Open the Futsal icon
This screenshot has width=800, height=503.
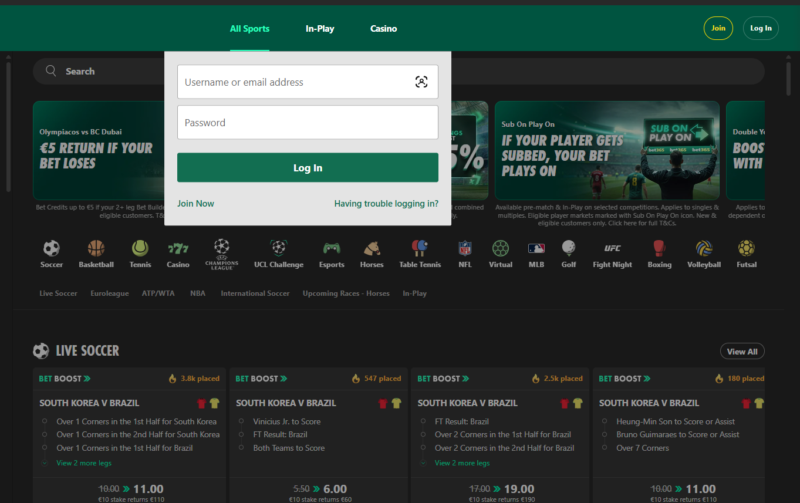click(746, 248)
